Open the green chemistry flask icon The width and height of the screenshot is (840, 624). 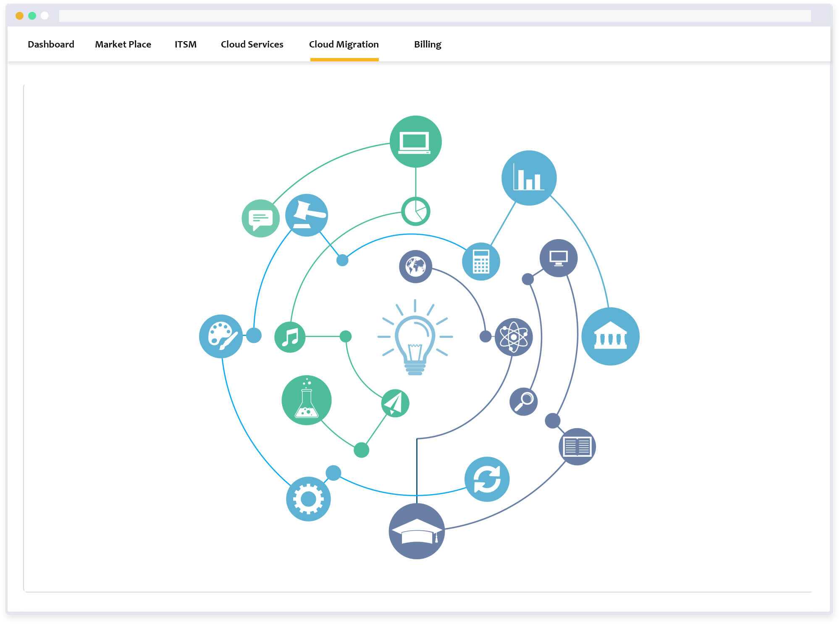click(x=307, y=401)
